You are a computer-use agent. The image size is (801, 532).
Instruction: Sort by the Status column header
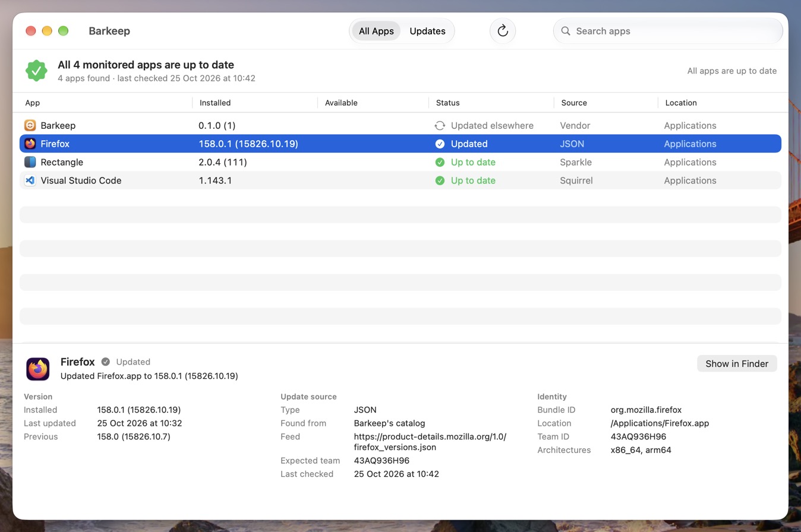pos(448,103)
